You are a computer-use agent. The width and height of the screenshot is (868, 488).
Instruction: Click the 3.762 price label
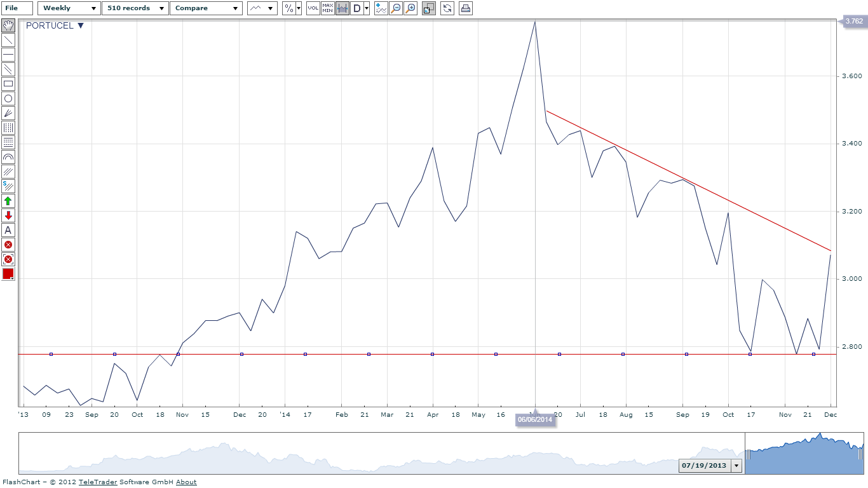pyautogui.click(x=855, y=22)
